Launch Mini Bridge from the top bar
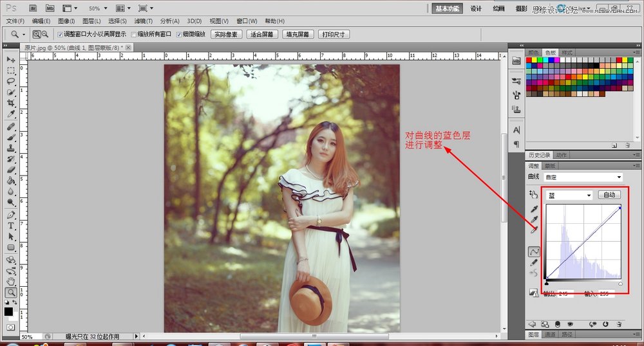644x346 pixels. click(x=50, y=8)
